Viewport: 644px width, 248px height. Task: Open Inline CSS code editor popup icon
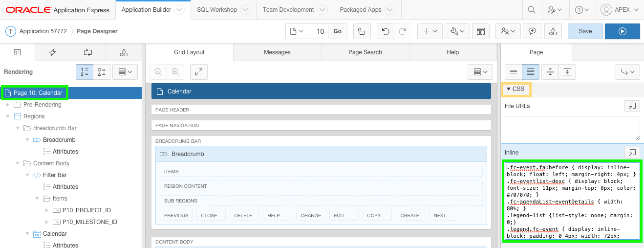632,153
